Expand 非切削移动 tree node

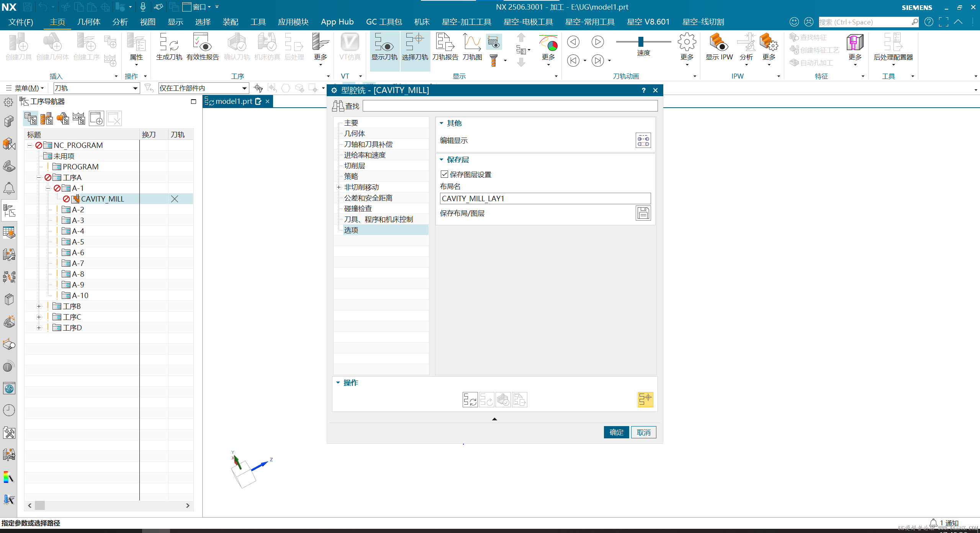point(339,187)
